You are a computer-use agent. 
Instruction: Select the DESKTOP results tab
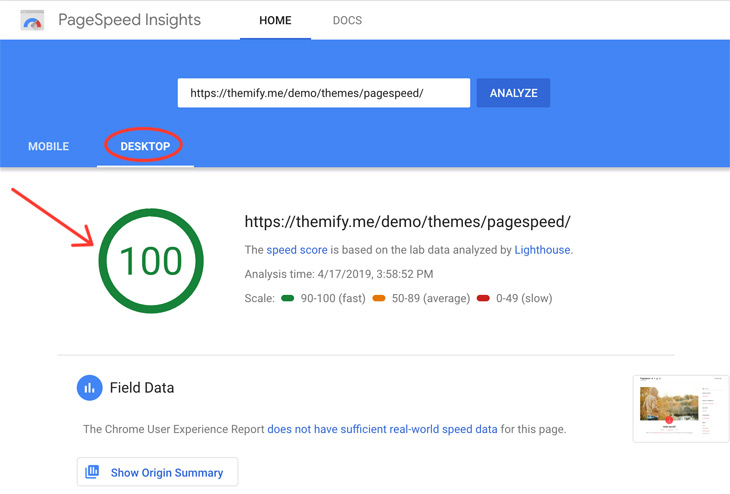[x=145, y=146]
